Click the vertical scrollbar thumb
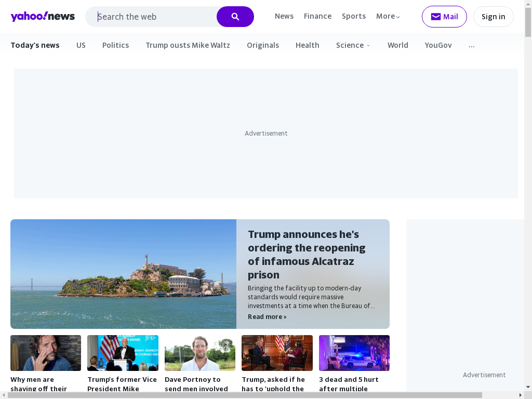532x399 pixels. click(528, 22)
